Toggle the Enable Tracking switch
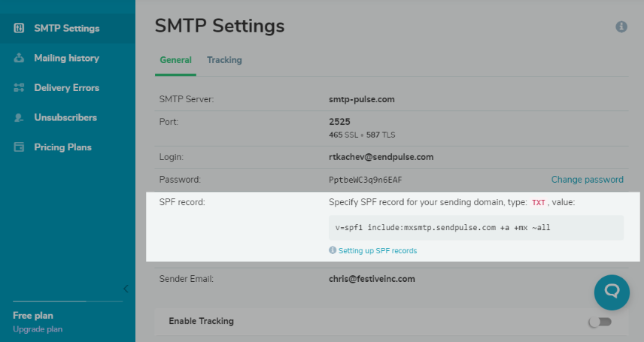The width and height of the screenshot is (644, 342). click(600, 322)
